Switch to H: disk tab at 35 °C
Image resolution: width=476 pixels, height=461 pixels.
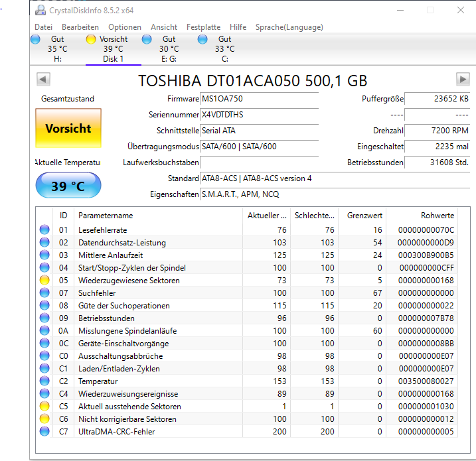pyautogui.click(x=57, y=49)
